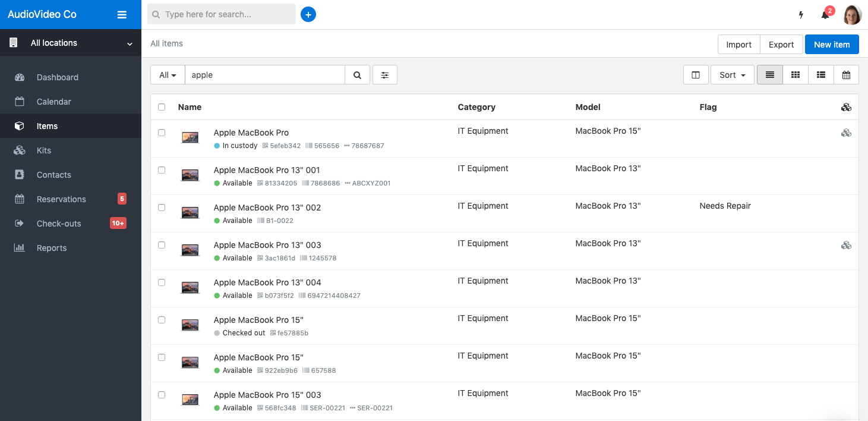Toggle the hamburger menu in sidebar header
The image size is (868, 421).
(122, 15)
